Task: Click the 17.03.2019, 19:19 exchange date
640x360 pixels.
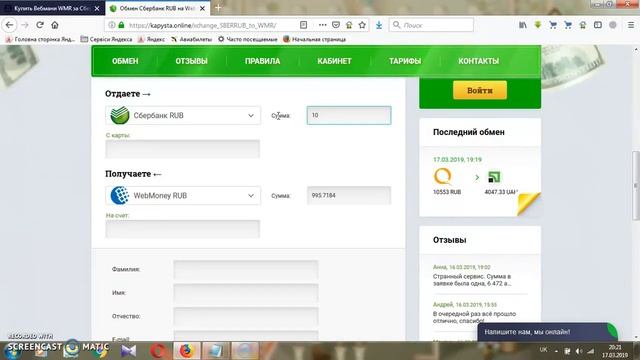Action: pos(457,160)
